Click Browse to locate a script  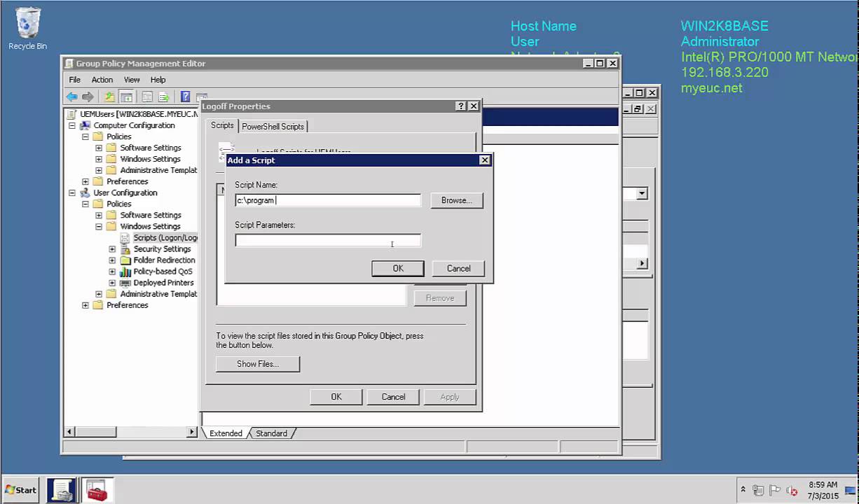coord(456,200)
